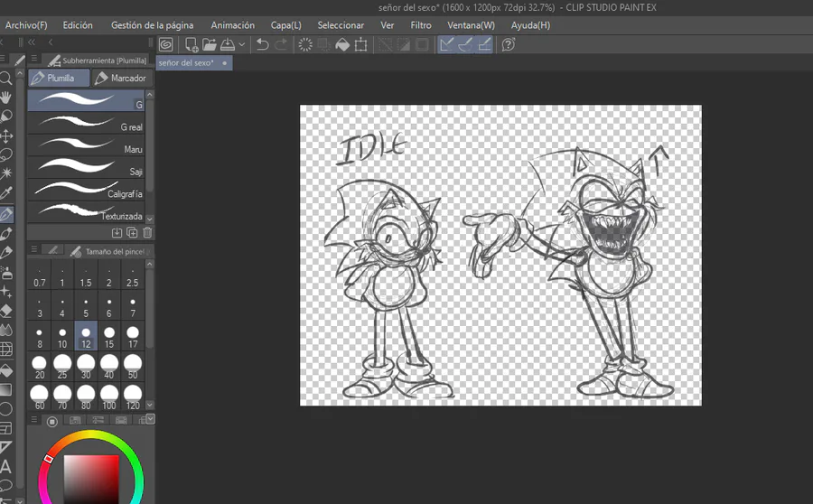The image size is (813, 504).
Task: Expand the save options dropdown arrow
Action: click(241, 44)
